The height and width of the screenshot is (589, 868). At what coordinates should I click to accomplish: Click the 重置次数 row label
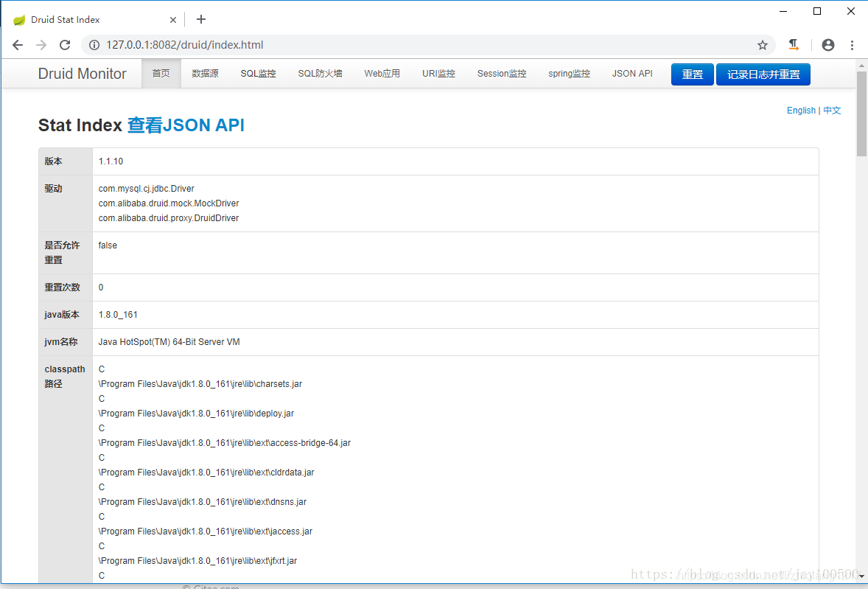[x=62, y=287]
